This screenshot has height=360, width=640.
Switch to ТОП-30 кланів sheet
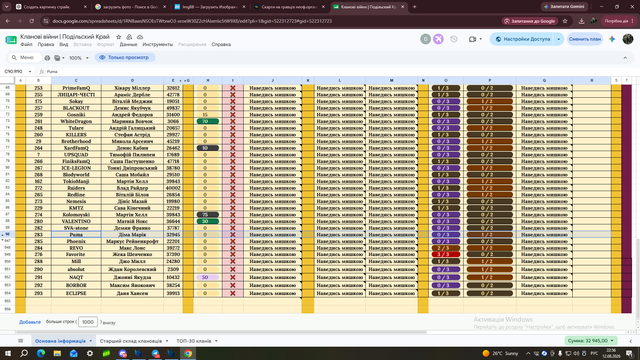(194, 341)
